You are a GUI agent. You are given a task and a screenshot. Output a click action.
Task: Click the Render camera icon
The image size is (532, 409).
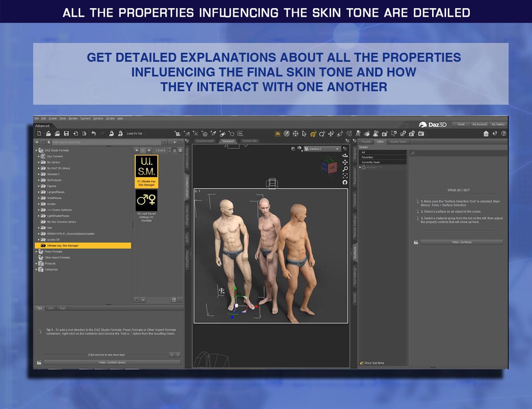421,133
